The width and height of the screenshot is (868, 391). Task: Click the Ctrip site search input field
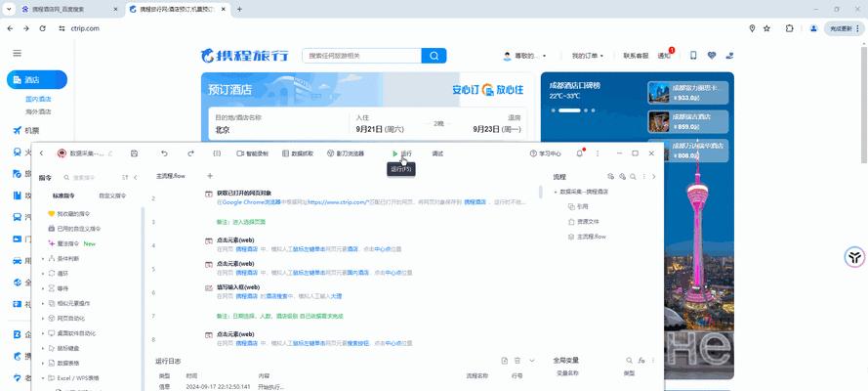click(x=361, y=56)
